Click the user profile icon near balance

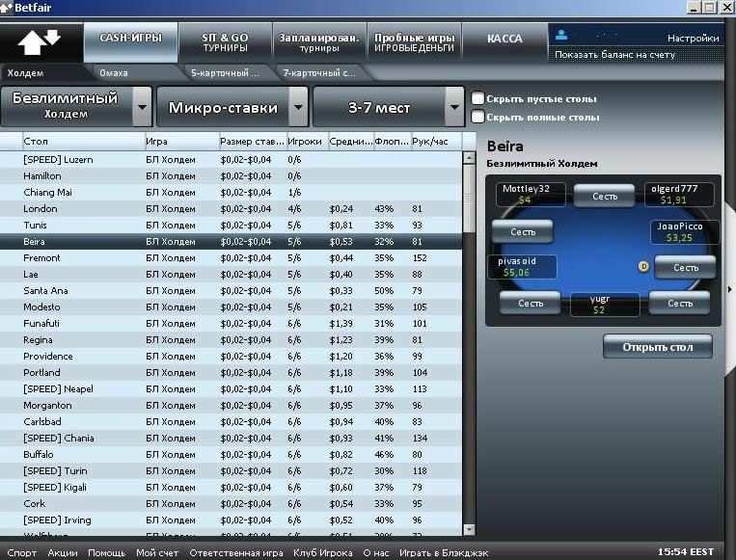tap(561, 34)
